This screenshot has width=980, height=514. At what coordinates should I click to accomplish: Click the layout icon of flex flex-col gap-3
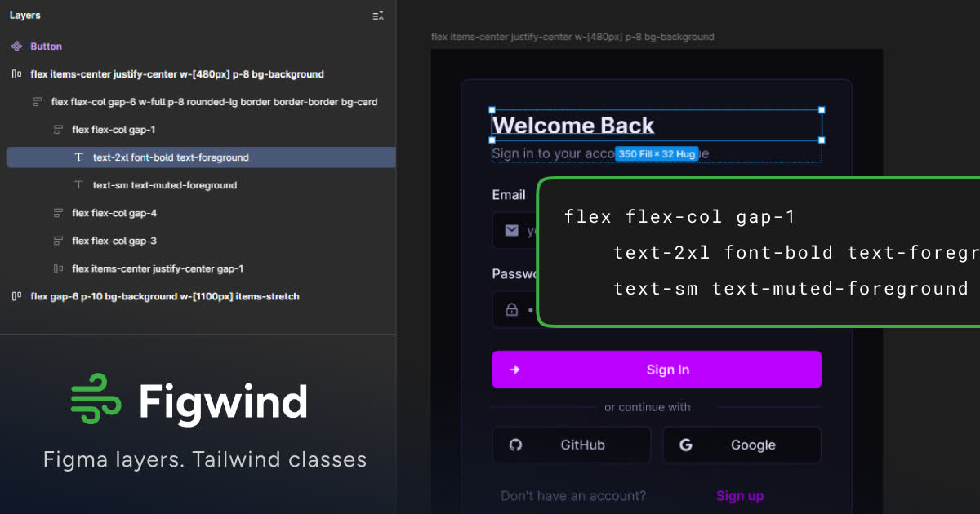click(58, 241)
